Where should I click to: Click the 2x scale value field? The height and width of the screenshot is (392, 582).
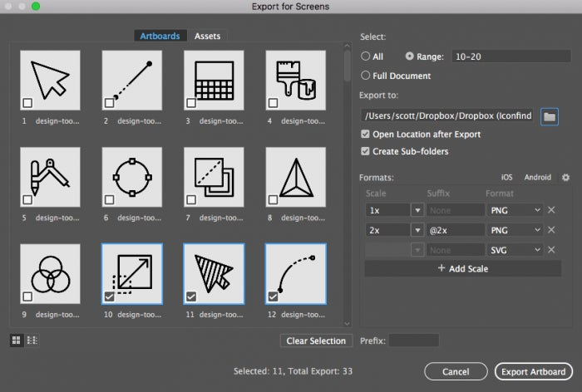pos(387,230)
